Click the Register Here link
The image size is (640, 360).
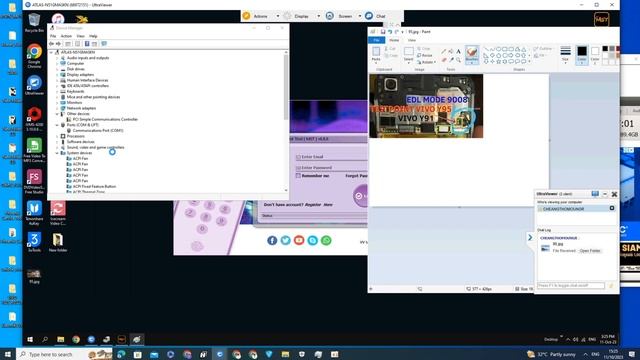tap(318, 204)
